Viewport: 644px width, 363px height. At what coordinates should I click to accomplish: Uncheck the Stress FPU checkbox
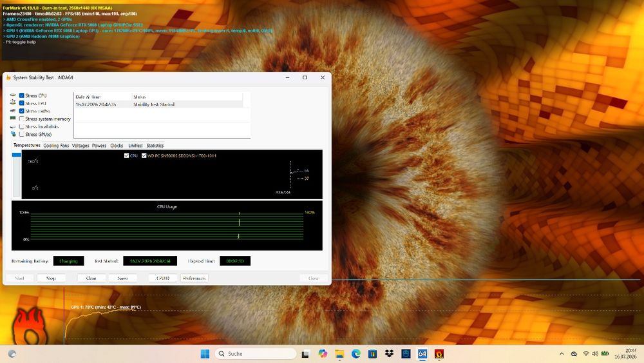tap(22, 103)
